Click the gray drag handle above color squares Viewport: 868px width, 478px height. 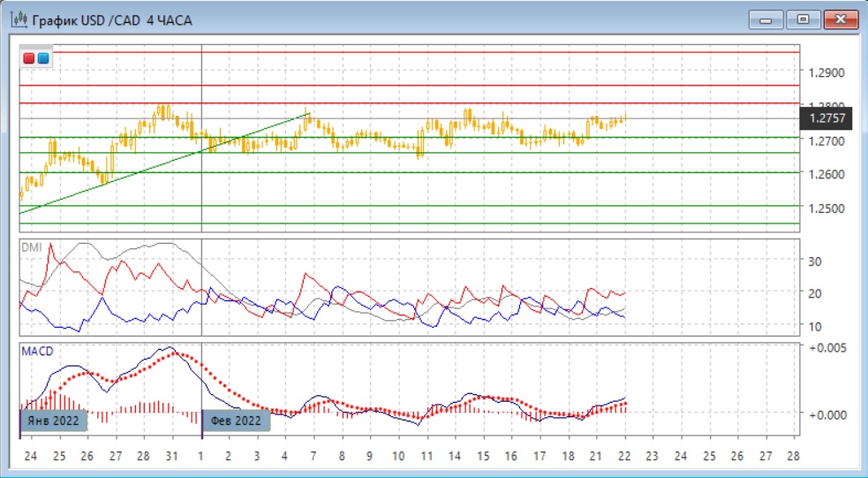click(37, 46)
